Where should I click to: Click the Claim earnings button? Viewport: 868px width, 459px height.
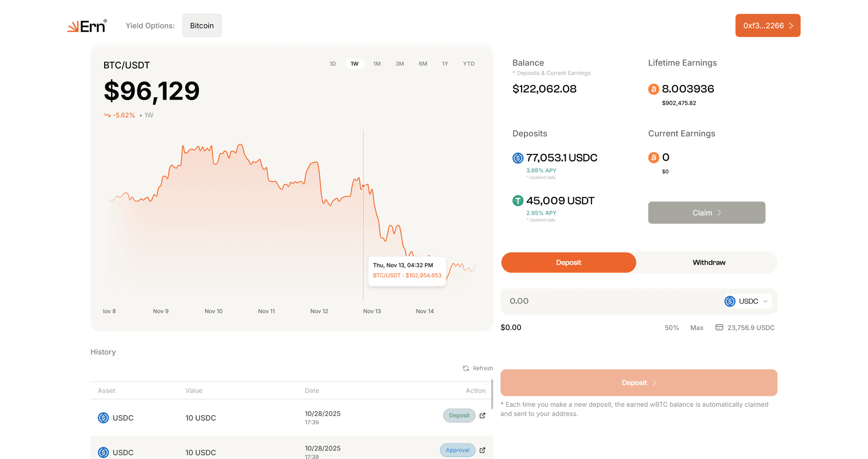click(706, 213)
